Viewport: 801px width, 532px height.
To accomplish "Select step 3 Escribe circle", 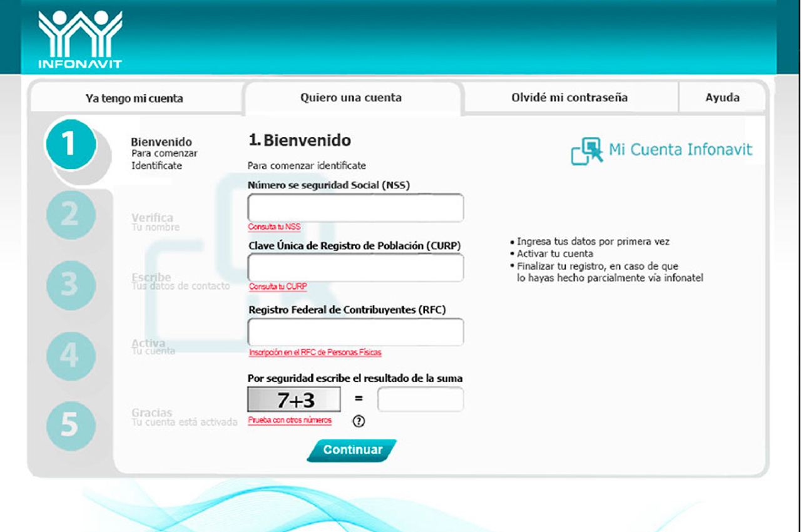I will (x=70, y=285).
